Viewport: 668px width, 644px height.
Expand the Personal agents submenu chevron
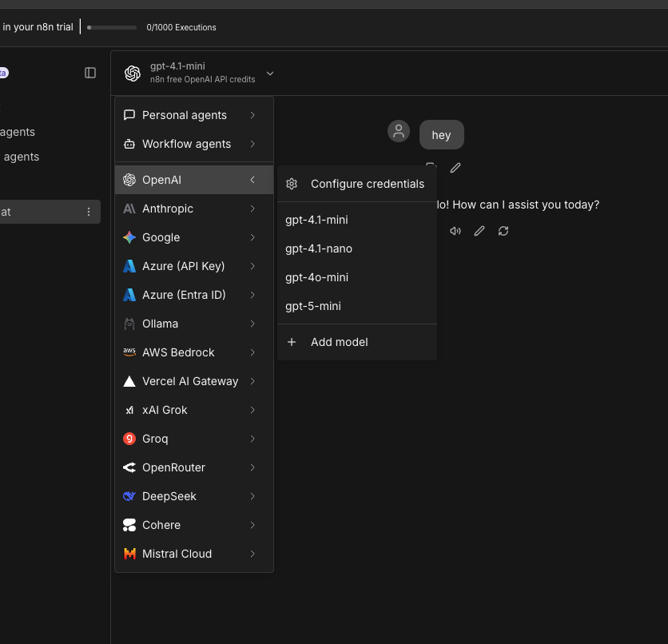point(252,115)
